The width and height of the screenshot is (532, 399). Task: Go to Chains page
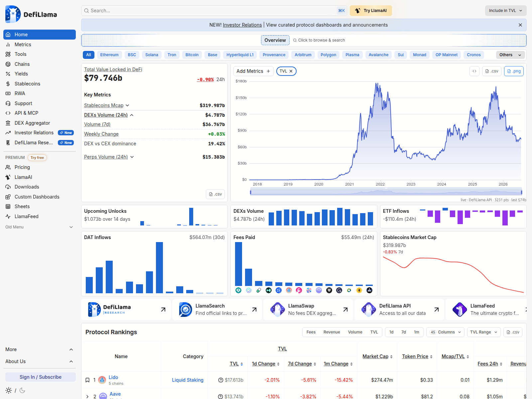tap(40, 64)
